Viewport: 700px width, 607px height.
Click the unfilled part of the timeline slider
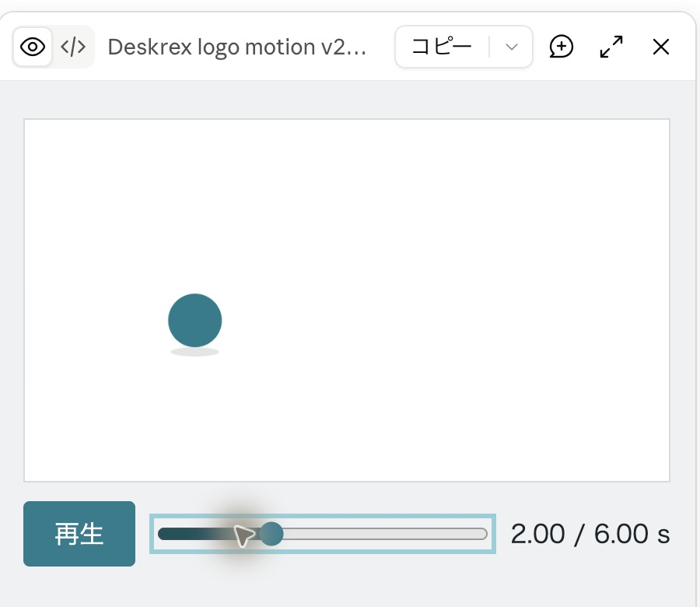point(385,534)
